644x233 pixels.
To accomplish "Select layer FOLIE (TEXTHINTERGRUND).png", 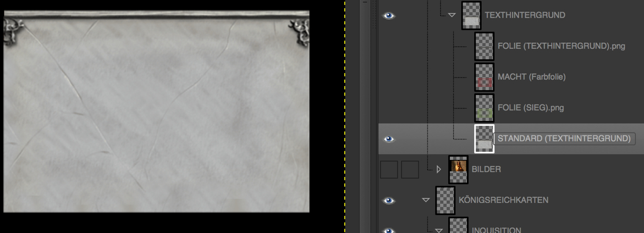I will click(x=561, y=46).
